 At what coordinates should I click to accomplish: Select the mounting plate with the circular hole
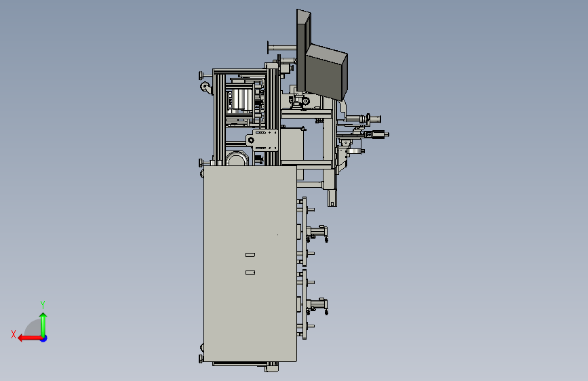(x=262, y=140)
